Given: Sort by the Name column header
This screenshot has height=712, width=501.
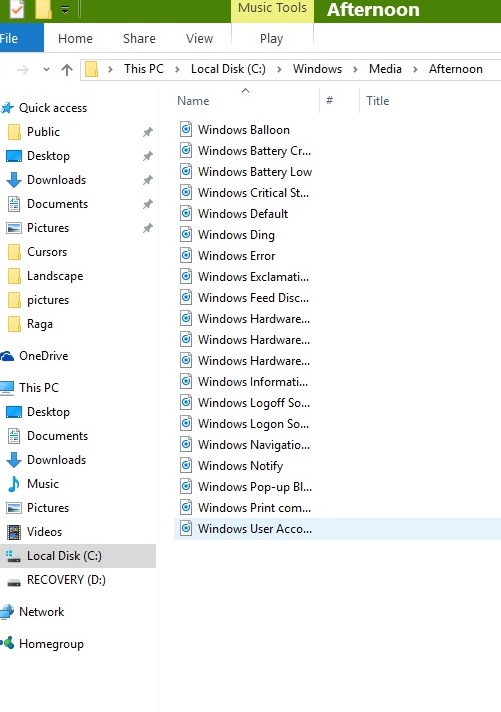Looking at the screenshot, I should point(193,101).
